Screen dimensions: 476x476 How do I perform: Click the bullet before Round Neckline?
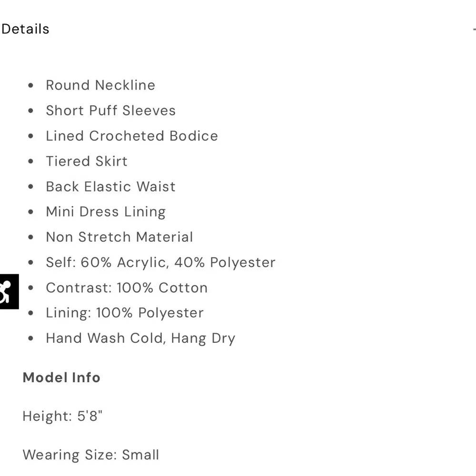pyautogui.click(x=31, y=86)
